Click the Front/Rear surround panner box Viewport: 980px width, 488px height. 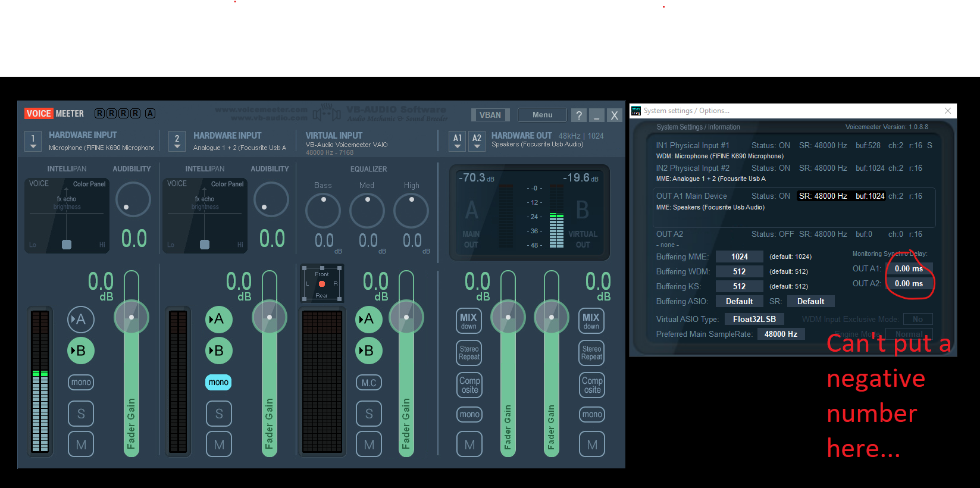tap(322, 284)
